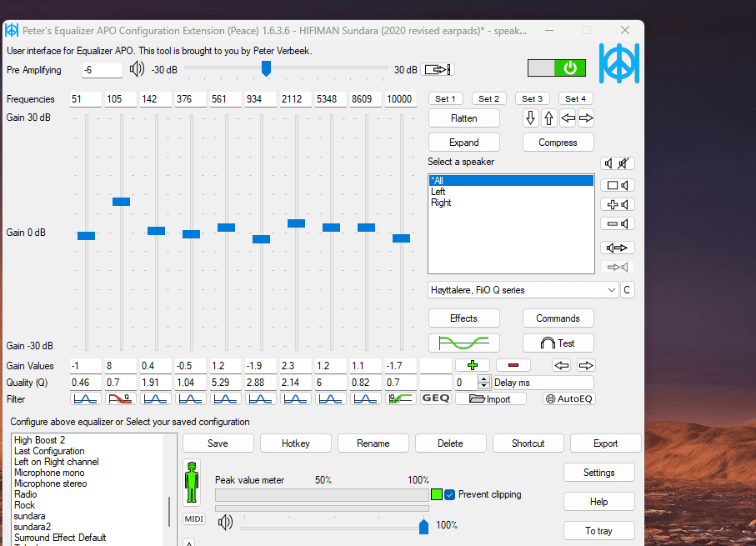Click the green figure icon

pos(192,483)
